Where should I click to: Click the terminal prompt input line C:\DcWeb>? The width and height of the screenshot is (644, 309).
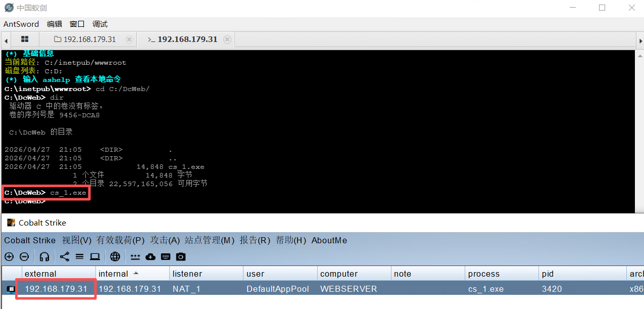click(25, 201)
